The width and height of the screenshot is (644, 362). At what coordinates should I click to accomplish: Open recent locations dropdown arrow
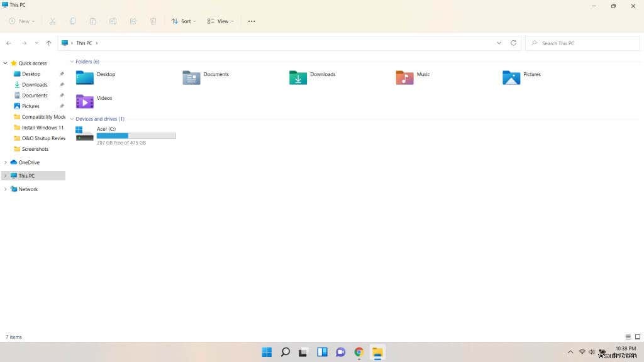[x=36, y=43]
